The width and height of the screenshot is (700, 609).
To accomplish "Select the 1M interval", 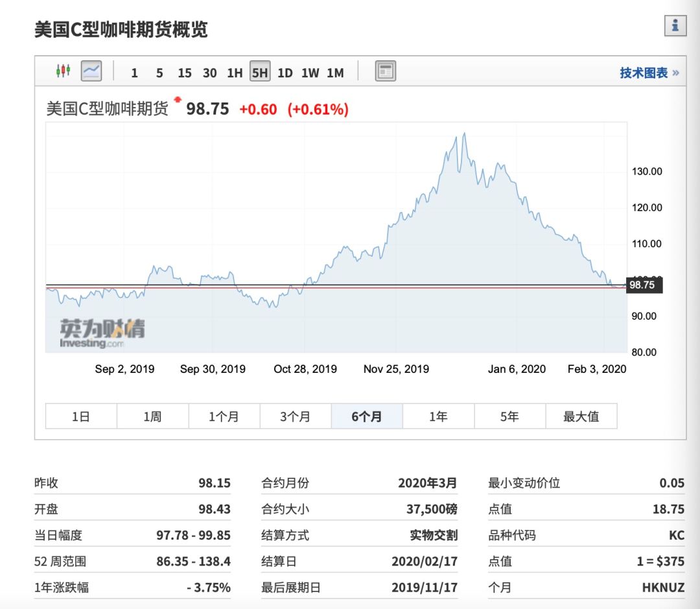I will [x=335, y=73].
